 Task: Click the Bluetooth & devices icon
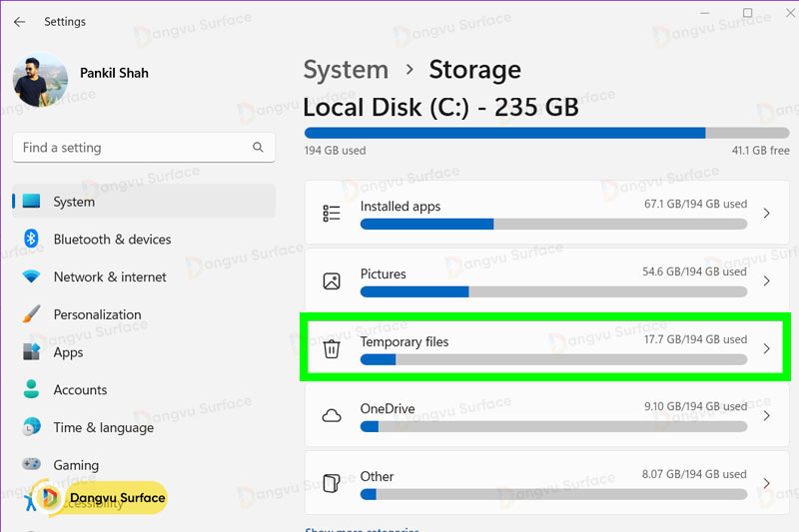(x=31, y=240)
